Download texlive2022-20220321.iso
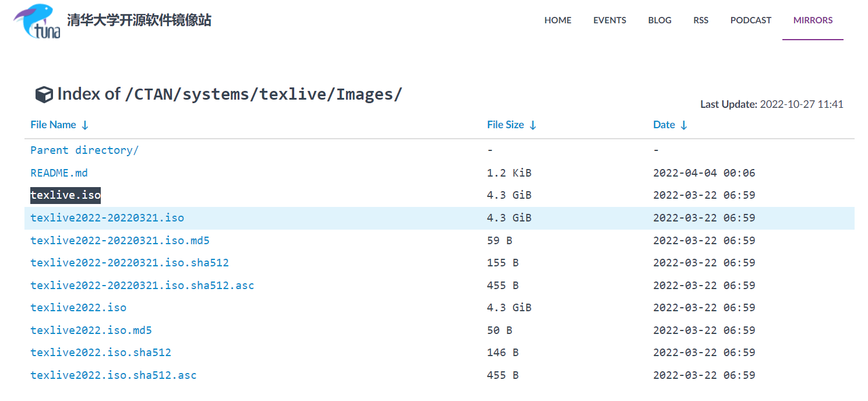Image resolution: width=868 pixels, height=401 pixels. pos(107,218)
